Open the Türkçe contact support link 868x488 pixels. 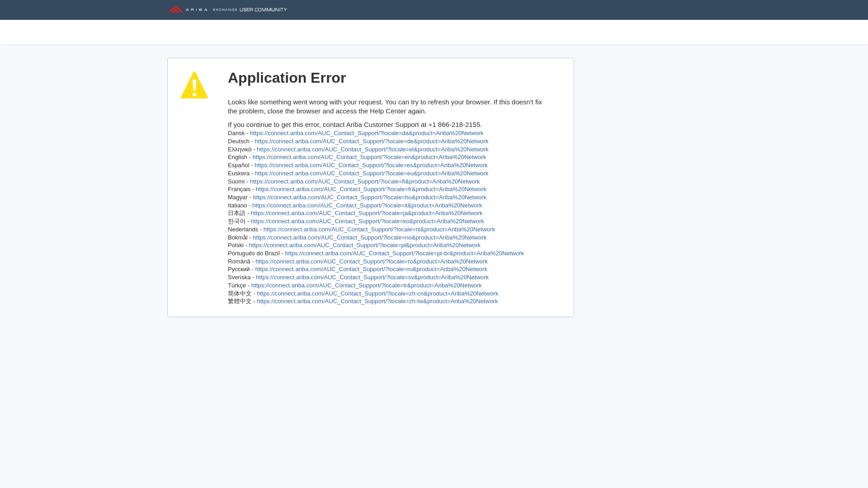pos(367,286)
